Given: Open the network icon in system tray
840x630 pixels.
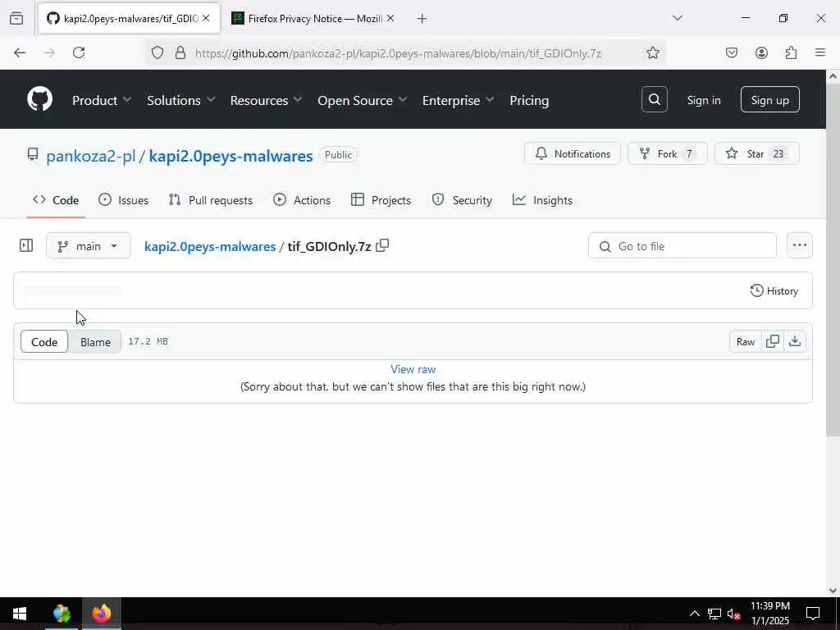Looking at the screenshot, I should pos(714,614).
